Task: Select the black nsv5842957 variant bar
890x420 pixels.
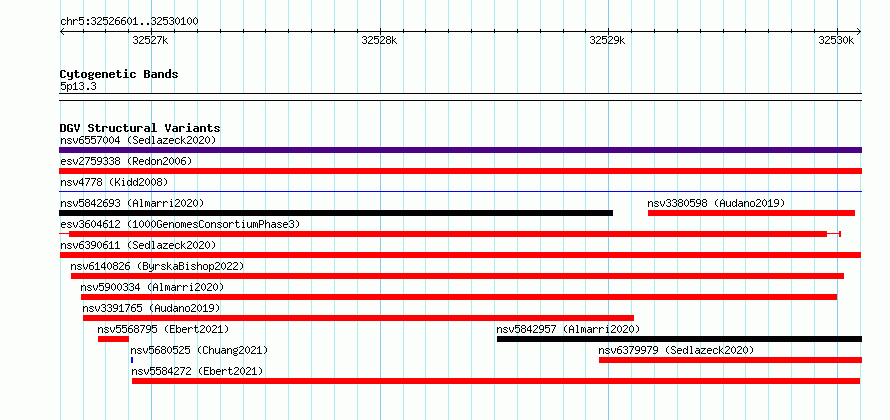Action: pyautogui.click(x=679, y=339)
